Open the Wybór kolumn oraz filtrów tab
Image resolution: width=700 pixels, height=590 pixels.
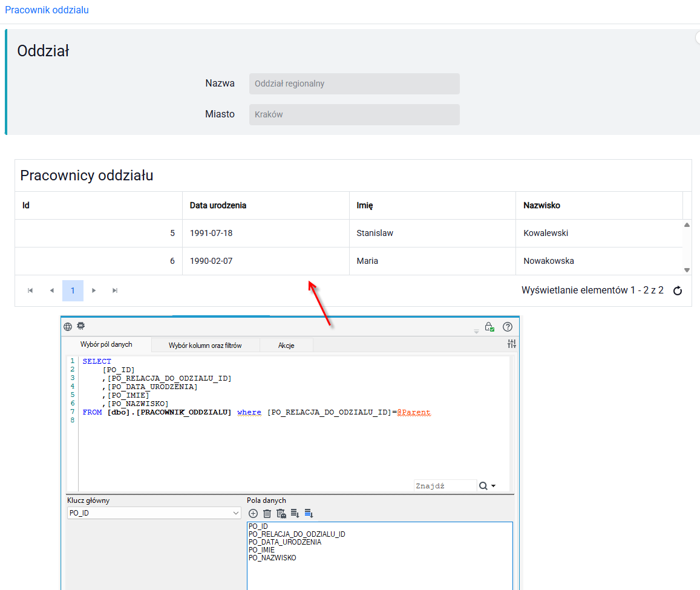point(205,346)
